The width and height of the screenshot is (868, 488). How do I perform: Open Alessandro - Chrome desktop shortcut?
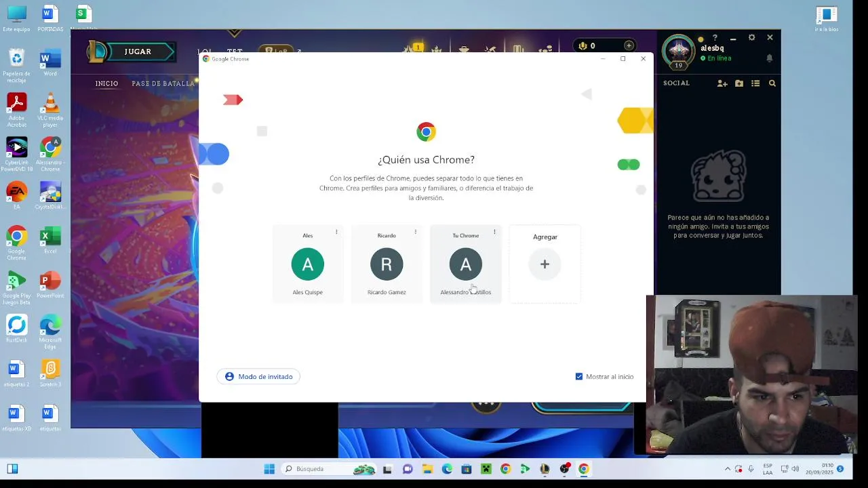pyautogui.click(x=50, y=155)
